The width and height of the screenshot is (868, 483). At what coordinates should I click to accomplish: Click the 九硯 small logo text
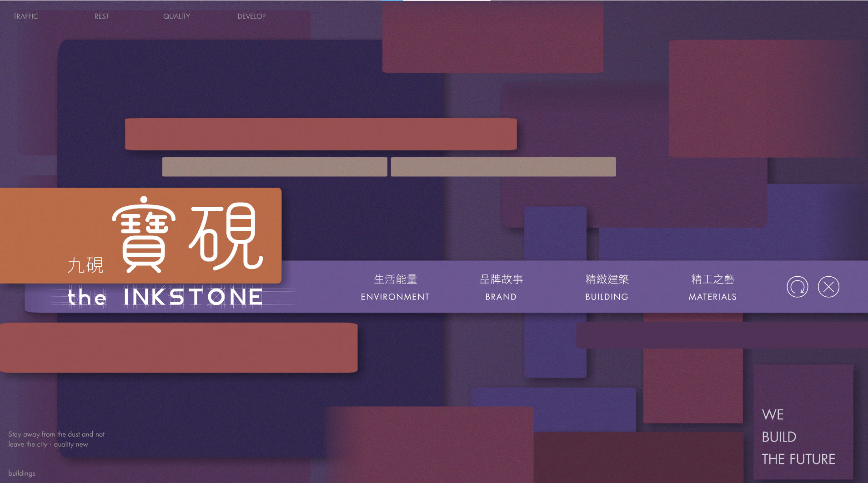pyautogui.click(x=85, y=265)
